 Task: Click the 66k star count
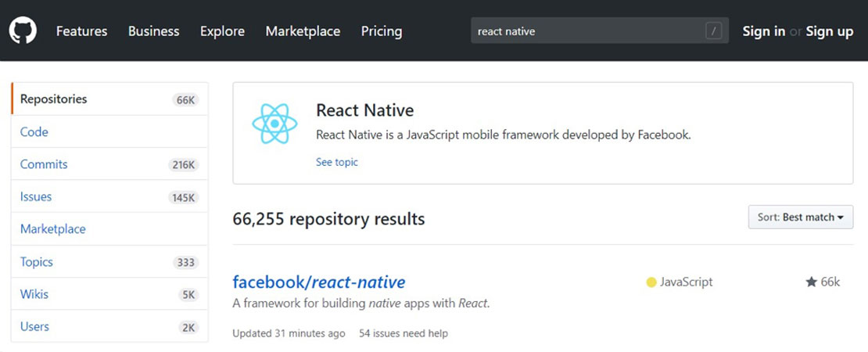pos(830,282)
